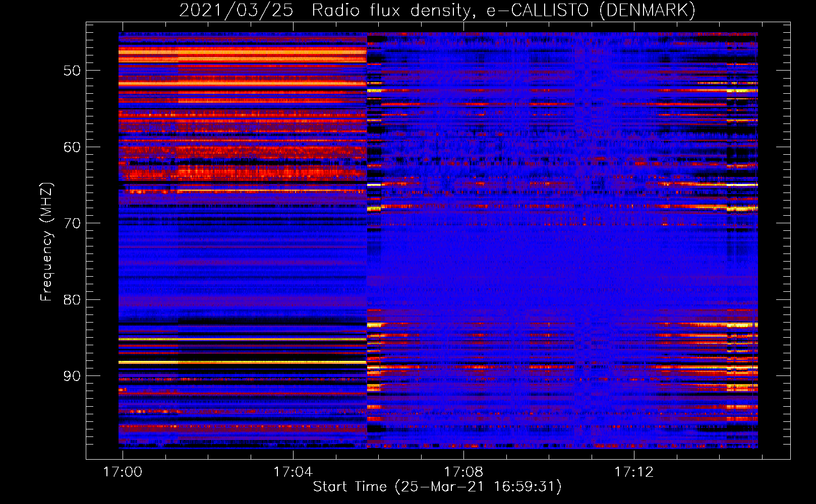Viewport: 816px width, 504px height.
Task: Click the 90 MHz frequency tick label
Action: [x=72, y=376]
